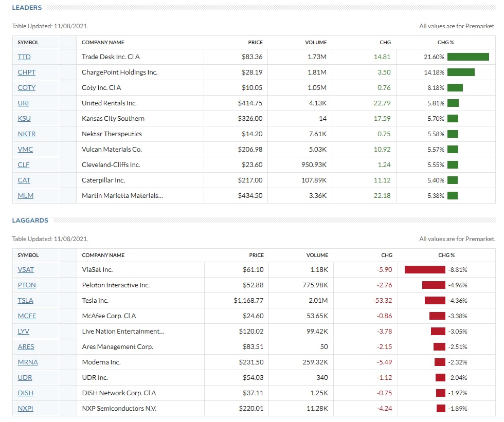Viewport: 504px width, 422px height.
Task: Select the VMC symbol link
Action: pos(25,150)
